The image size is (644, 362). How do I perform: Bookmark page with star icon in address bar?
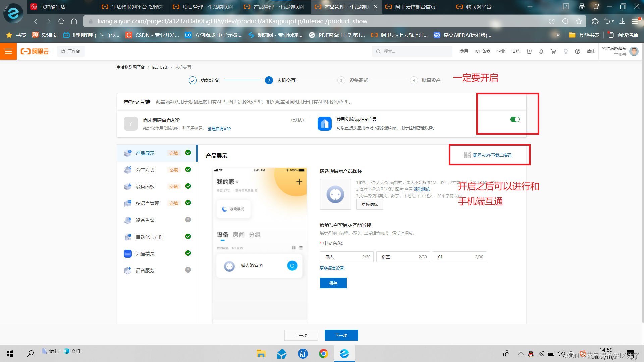pyautogui.click(x=579, y=21)
